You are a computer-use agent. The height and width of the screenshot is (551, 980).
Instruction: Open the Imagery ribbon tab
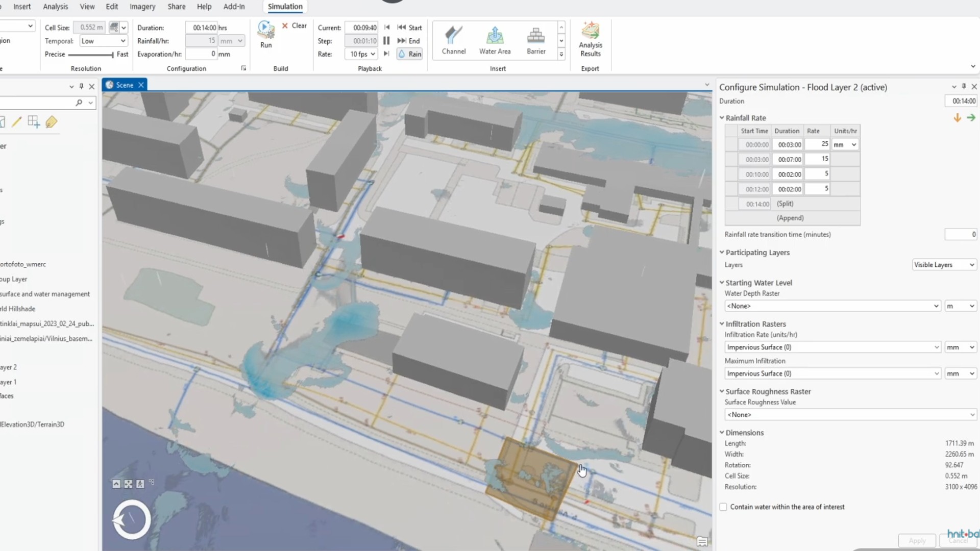tap(142, 7)
